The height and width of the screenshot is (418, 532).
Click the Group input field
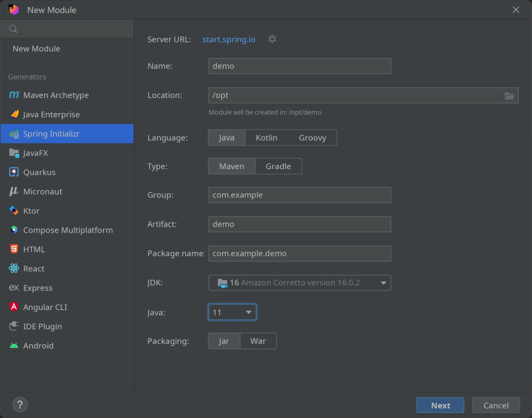tap(299, 195)
